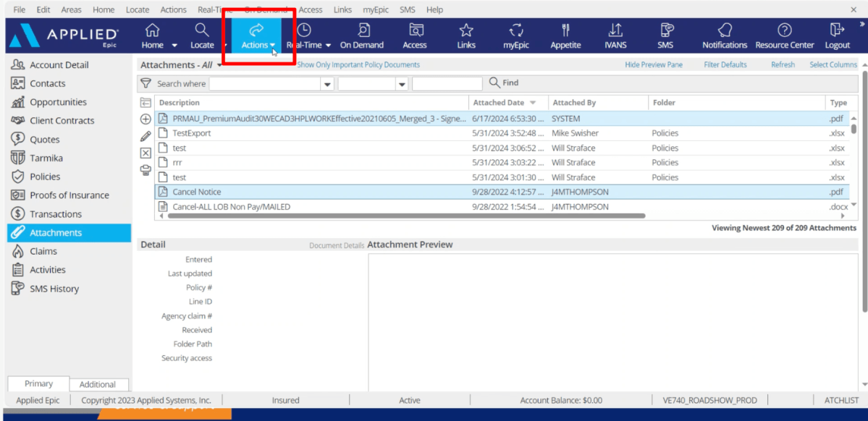Open Tarmika in the sidebar
868x421 pixels.
pos(46,158)
